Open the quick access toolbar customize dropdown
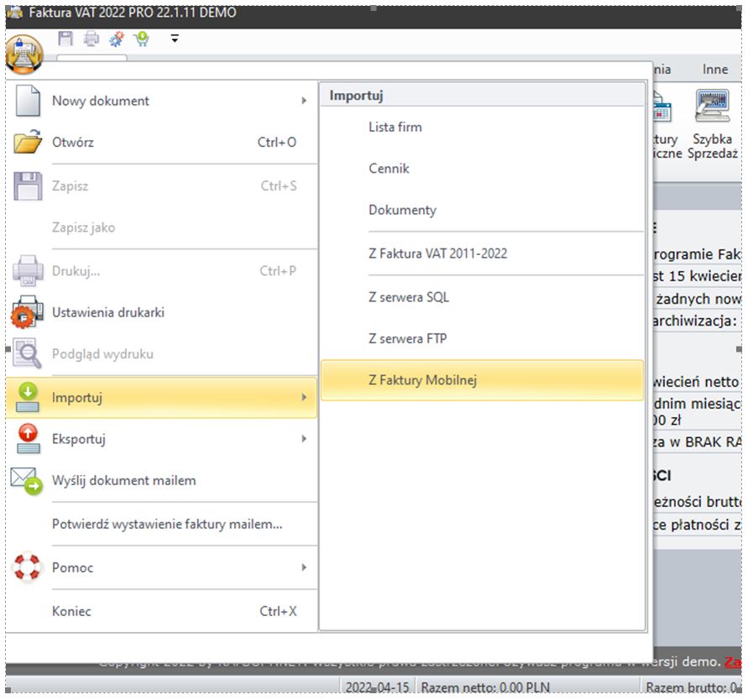The image size is (748, 700). (175, 39)
